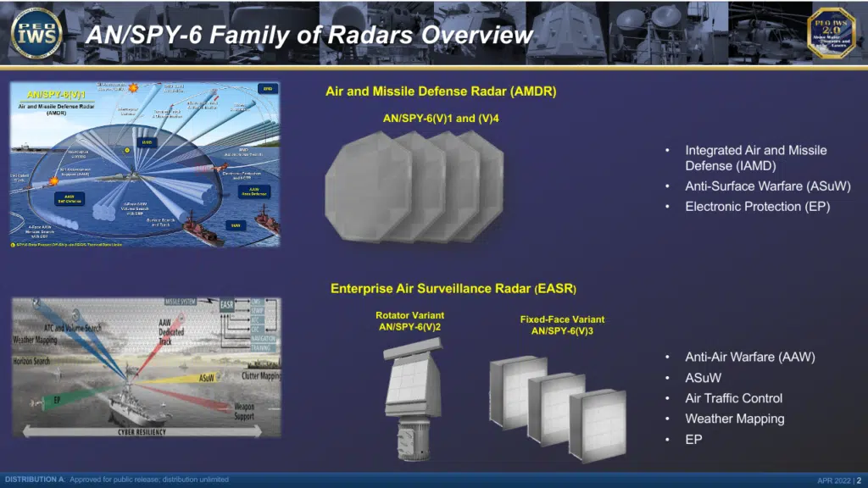The width and height of the screenshot is (868, 488).
Task: Click the fixed-face radar panels graphic
Action: [558, 409]
